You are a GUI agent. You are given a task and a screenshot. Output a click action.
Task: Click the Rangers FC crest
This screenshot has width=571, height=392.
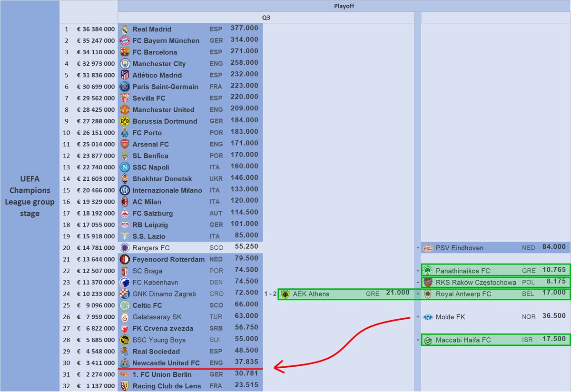pos(125,247)
